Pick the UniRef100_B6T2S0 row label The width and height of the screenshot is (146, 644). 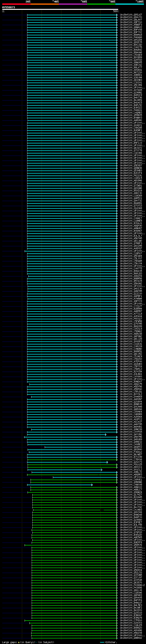point(131,72)
